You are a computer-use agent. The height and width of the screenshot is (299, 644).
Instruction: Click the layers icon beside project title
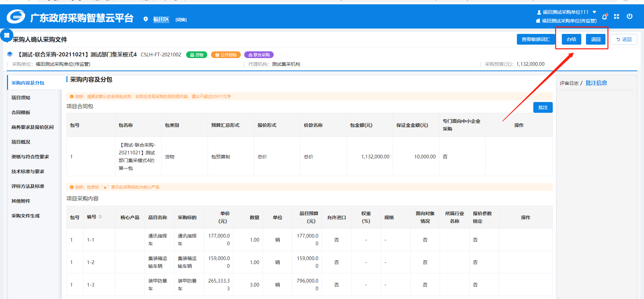10,54
